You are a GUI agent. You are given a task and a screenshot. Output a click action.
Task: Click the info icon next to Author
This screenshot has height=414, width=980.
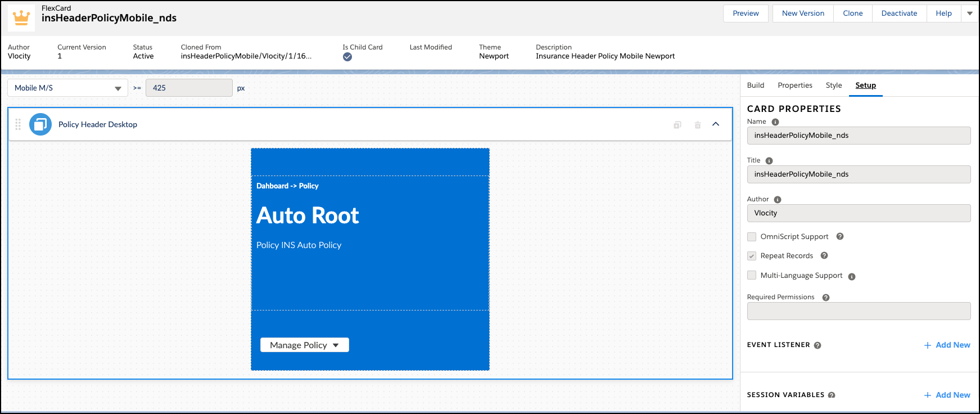tap(778, 200)
